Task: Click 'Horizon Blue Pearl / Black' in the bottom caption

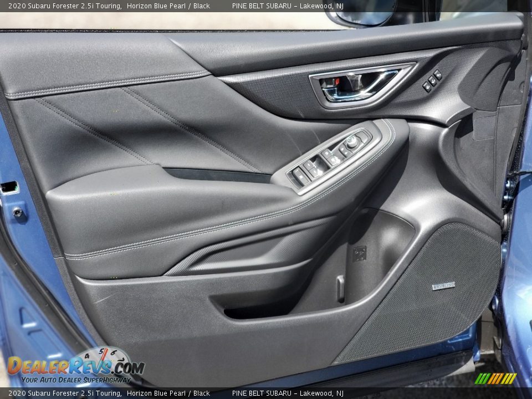Action: coord(168,393)
